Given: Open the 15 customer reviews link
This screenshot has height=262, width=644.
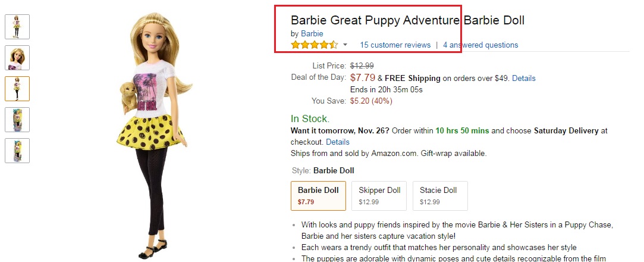Looking at the screenshot, I should pos(395,45).
